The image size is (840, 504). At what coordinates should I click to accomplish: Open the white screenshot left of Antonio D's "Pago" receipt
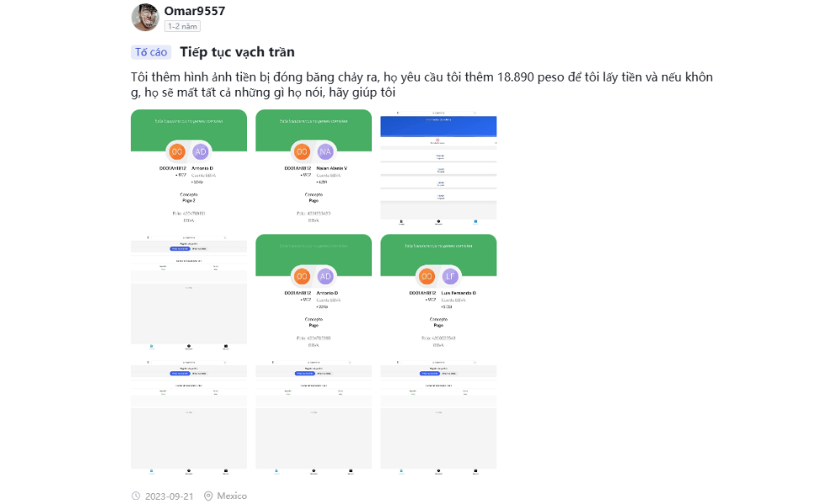coord(189,290)
